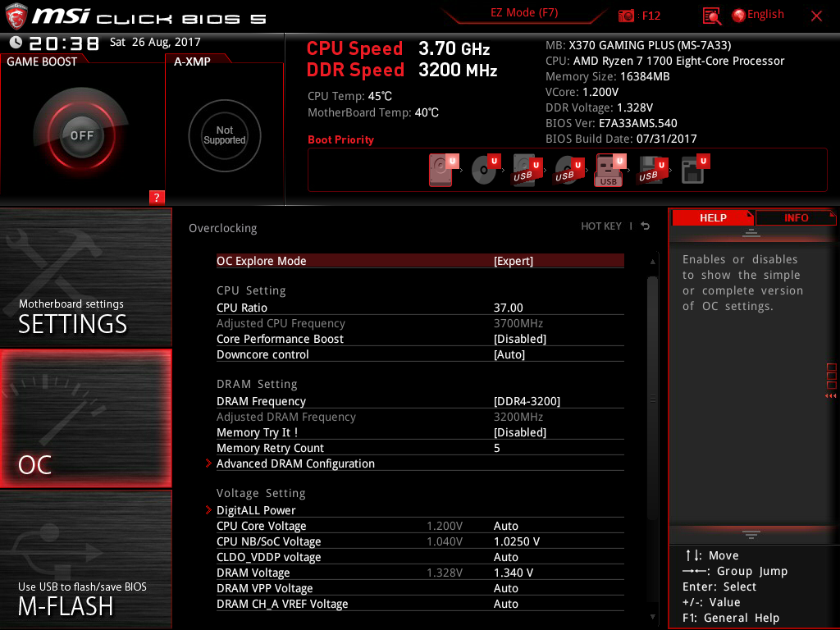Take a screenshot with the F12 camera icon
The width and height of the screenshot is (840, 630).
point(626,16)
